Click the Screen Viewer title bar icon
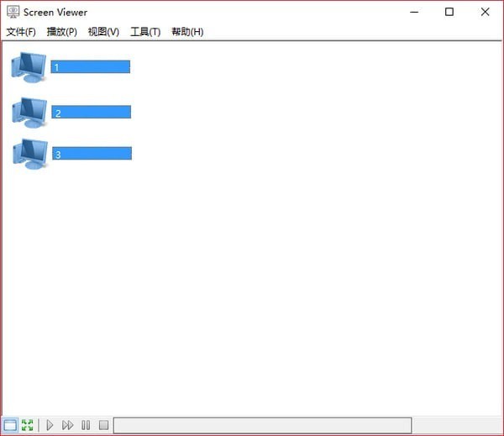Image resolution: width=504 pixels, height=436 pixels. pos(13,12)
